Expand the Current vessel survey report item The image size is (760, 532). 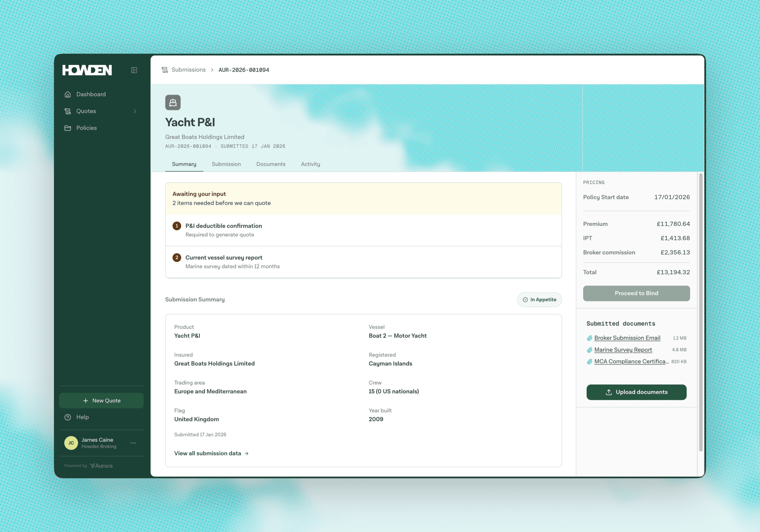pos(224,258)
